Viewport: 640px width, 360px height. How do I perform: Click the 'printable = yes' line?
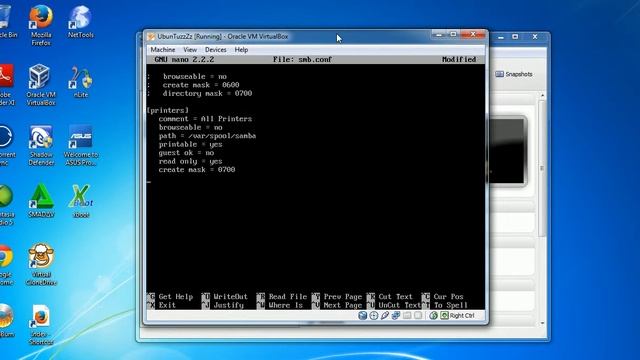pos(191,144)
